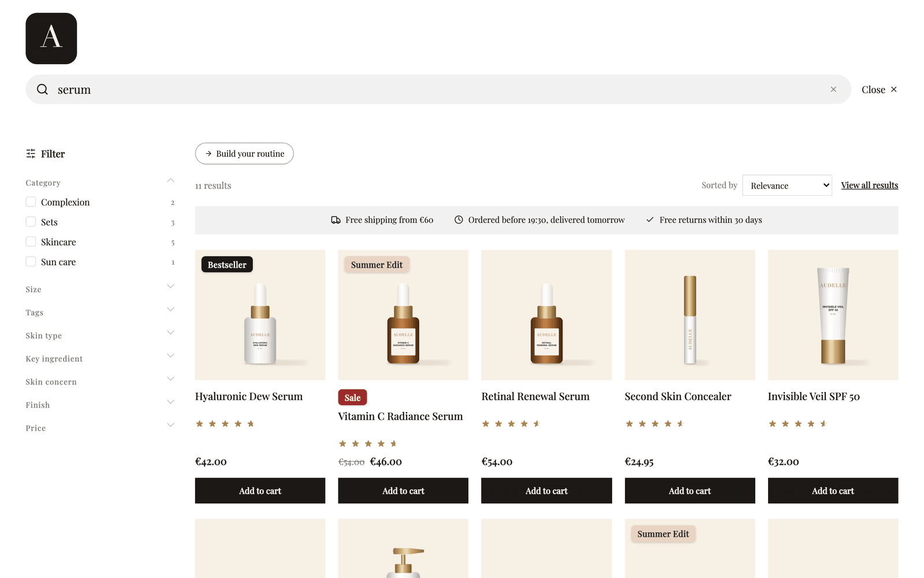Tick the Complexion category checkbox

31,202
